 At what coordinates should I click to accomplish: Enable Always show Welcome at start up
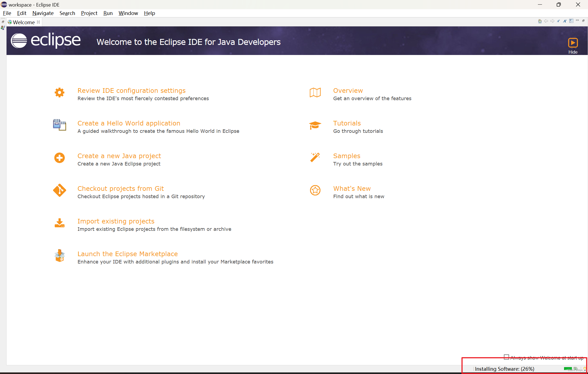click(x=506, y=357)
